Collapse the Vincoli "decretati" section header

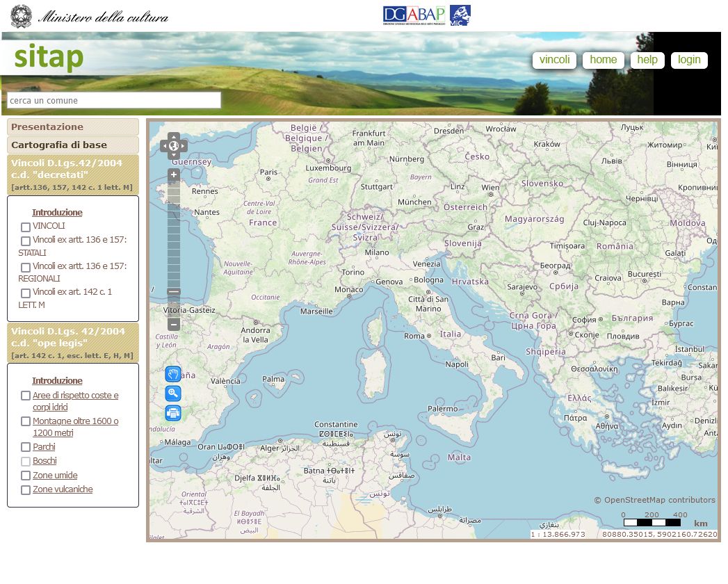73,175
